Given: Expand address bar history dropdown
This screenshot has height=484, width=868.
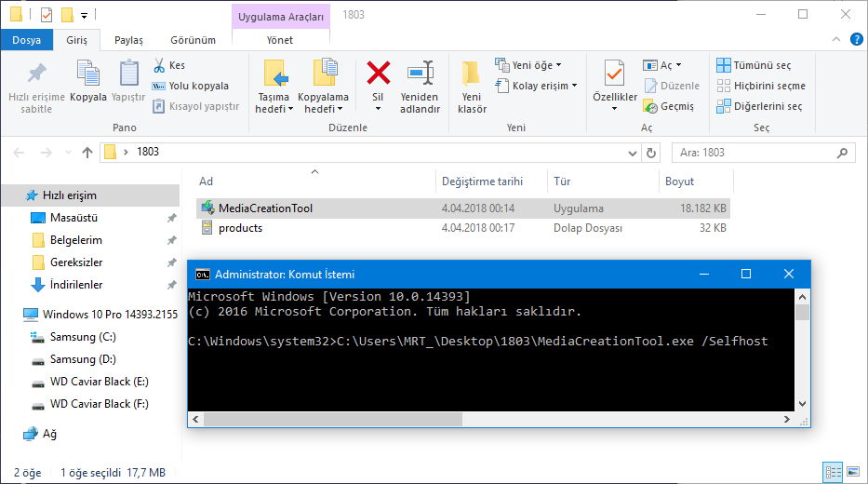Looking at the screenshot, I should tap(633, 154).
